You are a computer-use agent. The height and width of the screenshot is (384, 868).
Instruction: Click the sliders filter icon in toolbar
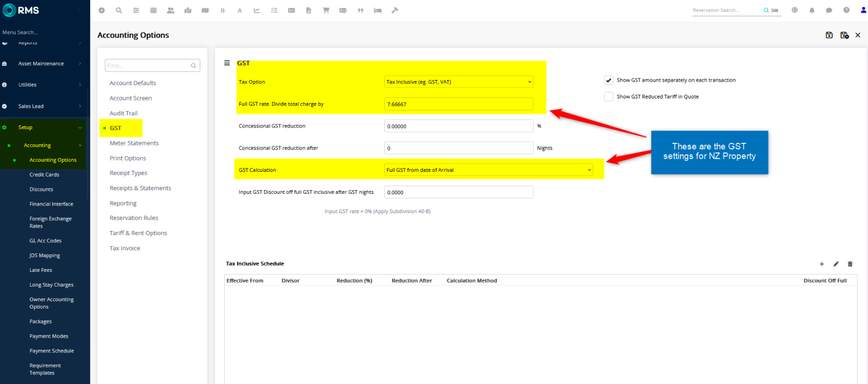tap(136, 10)
